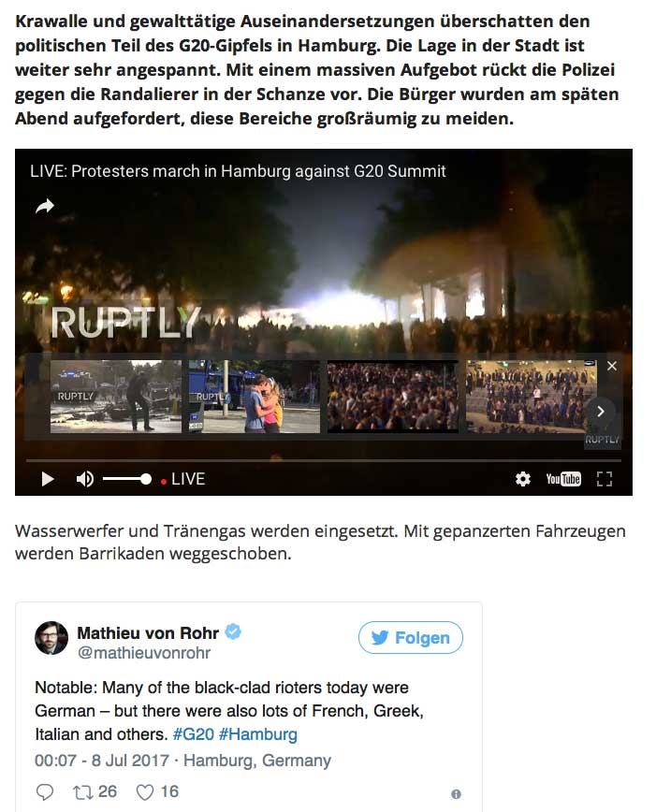656x812 pixels.
Task: Select thumbnail of night crowd
Action: pos(393,397)
